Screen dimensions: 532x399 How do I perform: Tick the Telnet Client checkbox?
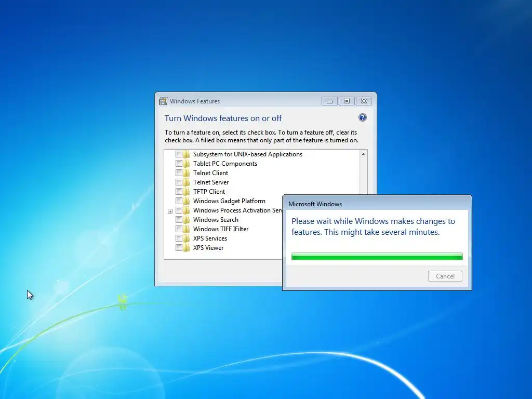[179, 173]
